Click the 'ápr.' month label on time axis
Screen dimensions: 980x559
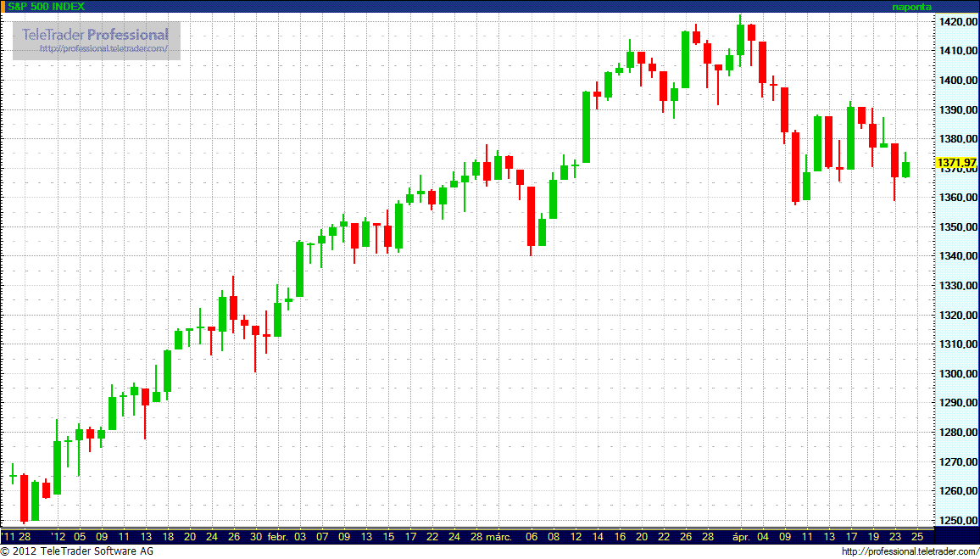(x=742, y=536)
